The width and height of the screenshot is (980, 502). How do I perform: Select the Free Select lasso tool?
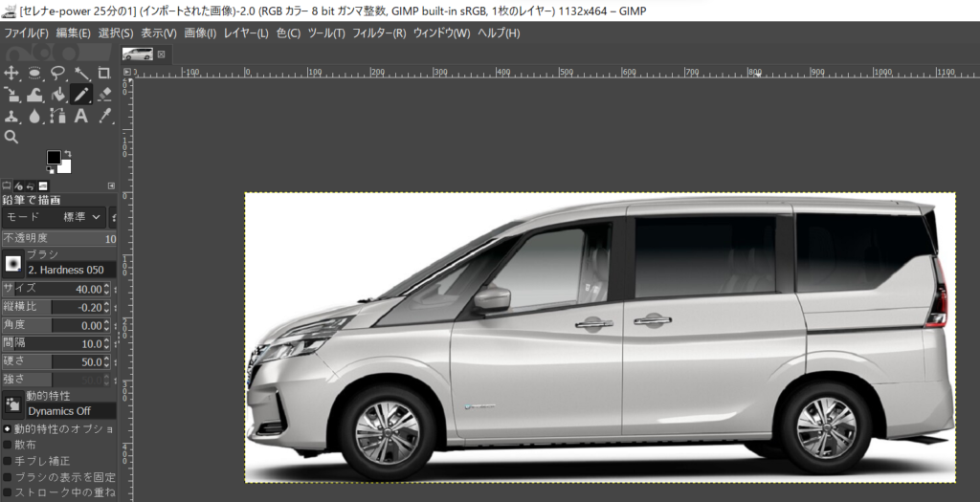(x=58, y=73)
